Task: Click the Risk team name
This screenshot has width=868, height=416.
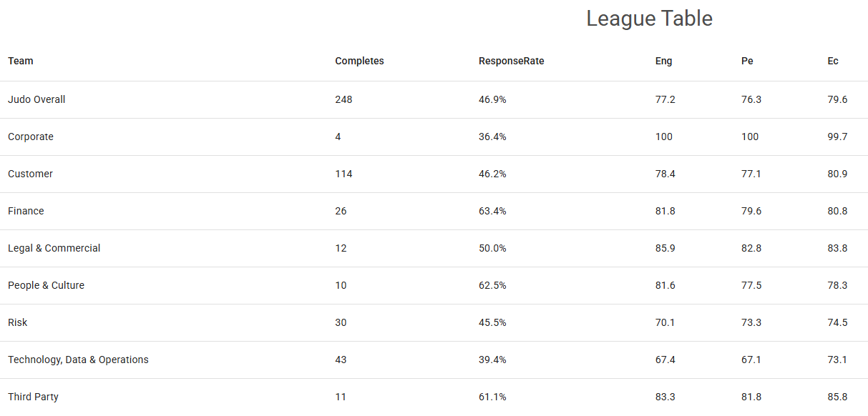Action: [x=18, y=323]
